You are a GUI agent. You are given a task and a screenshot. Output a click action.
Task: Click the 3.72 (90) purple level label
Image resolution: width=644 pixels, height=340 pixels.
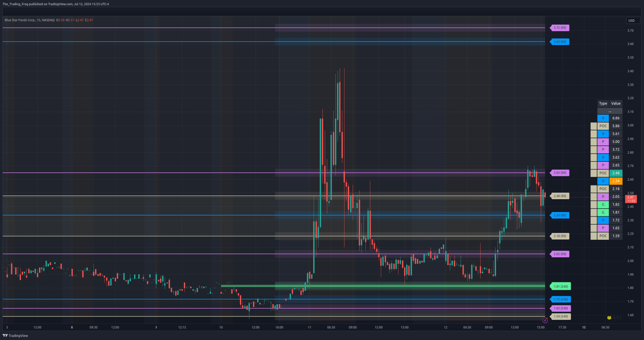point(559,28)
